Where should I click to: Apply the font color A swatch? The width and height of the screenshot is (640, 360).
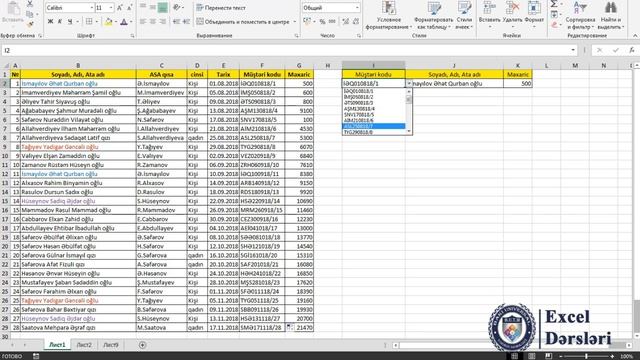[x=124, y=22]
